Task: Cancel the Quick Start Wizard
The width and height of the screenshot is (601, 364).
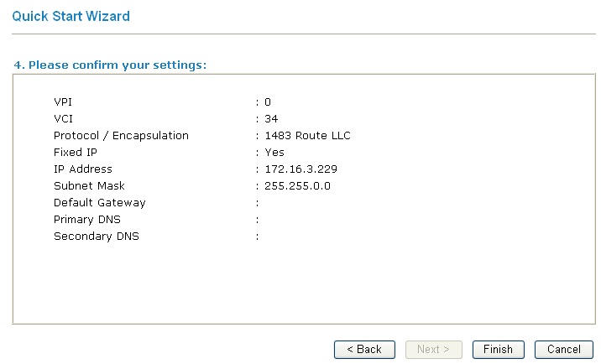Action: tap(563, 349)
